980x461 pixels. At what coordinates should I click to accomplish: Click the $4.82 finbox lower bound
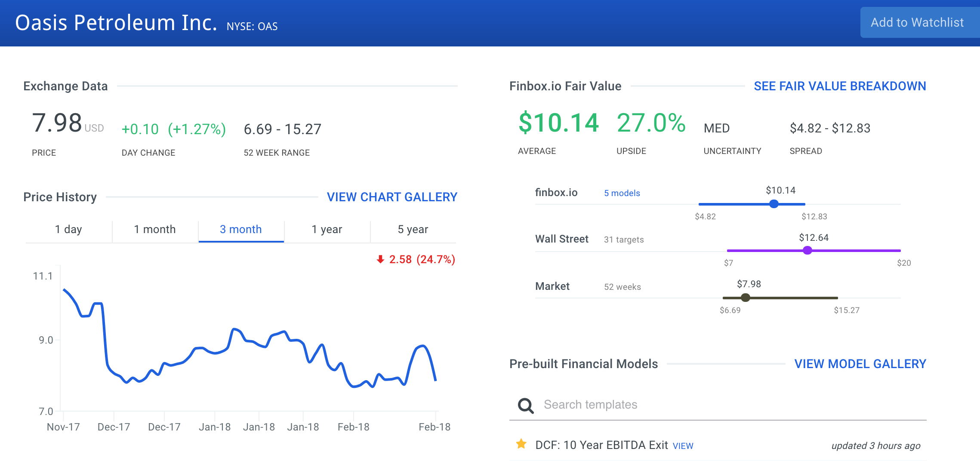pyautogui.click(x=706, y=216)
